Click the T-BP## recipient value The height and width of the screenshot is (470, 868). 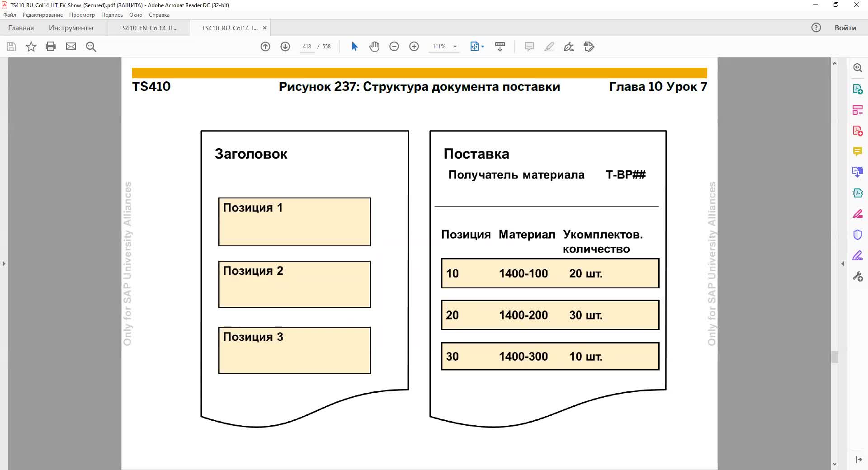626,175
